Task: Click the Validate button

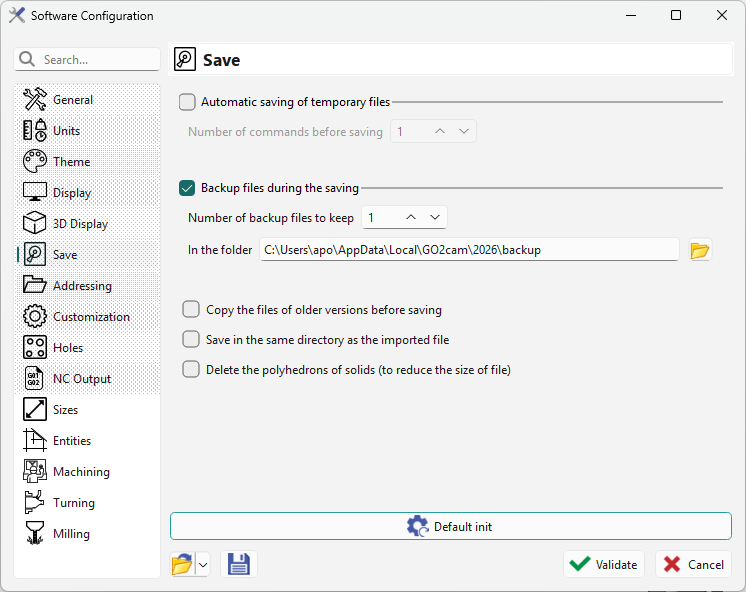Action: coord(603,565)
